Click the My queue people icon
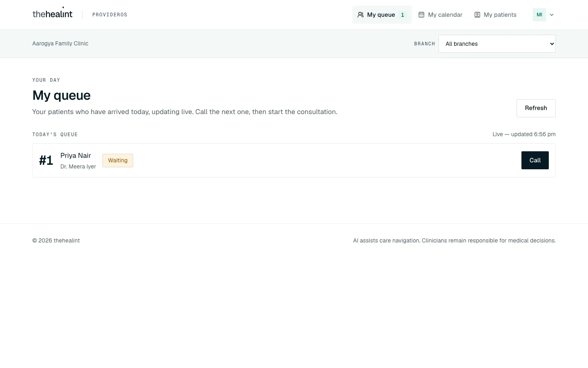588x368 pixels. coord(361,15)
